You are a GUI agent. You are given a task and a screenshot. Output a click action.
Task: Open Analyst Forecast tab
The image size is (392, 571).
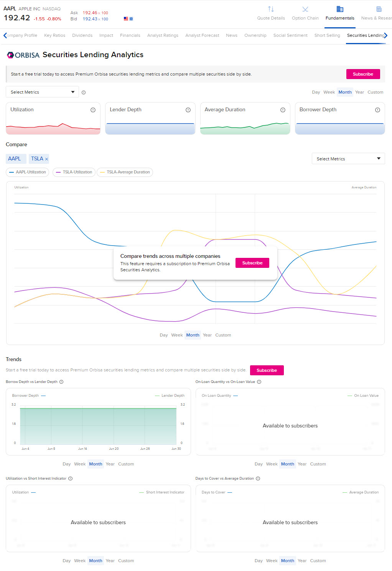tap(202, 35)
